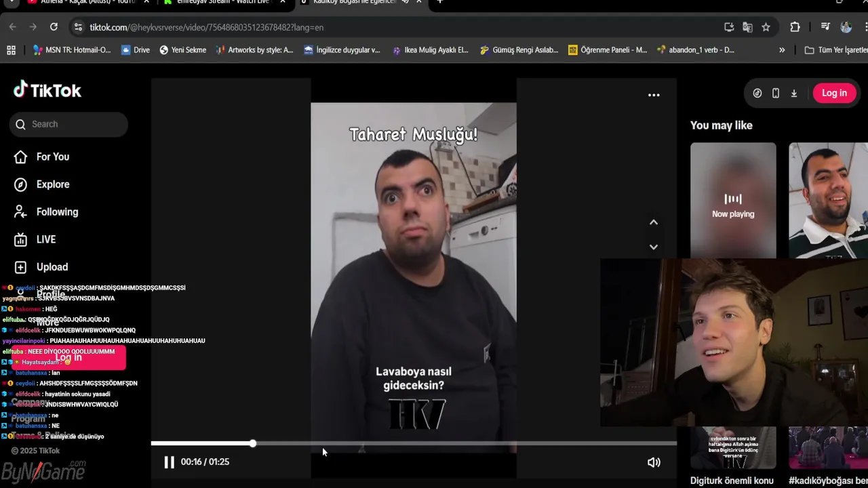Click the TikTok search field
Viewport: 868px width, 488px height.
coord(68,124)
